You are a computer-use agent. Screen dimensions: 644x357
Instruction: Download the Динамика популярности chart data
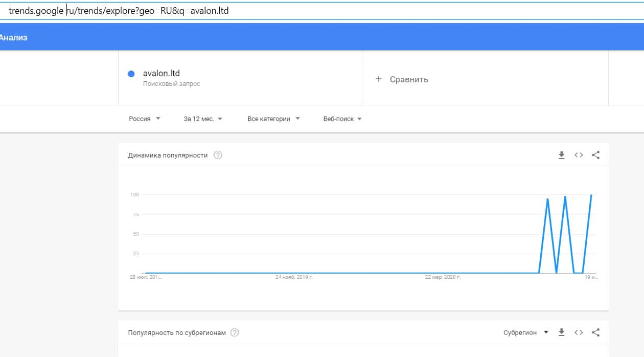click(x=561, y=155)
